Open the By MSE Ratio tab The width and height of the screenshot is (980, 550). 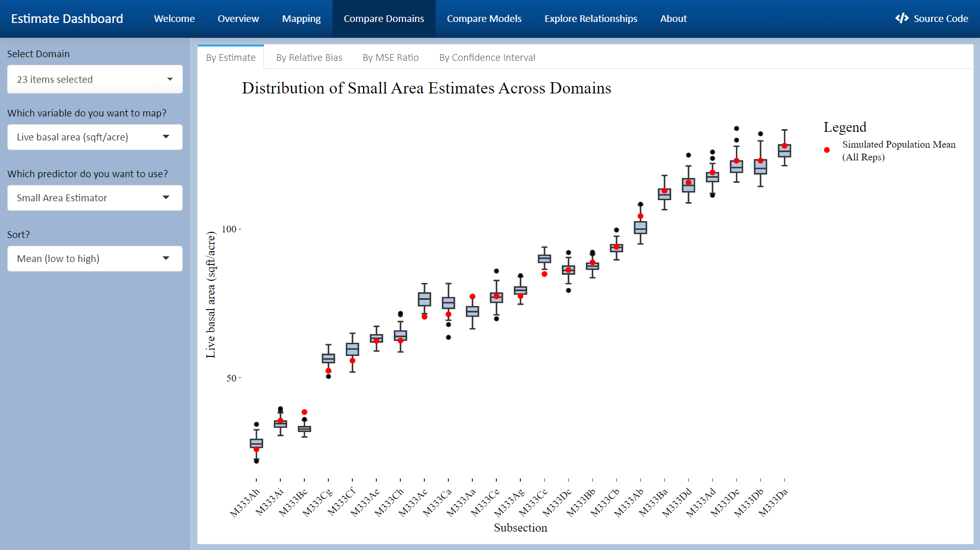tap(391, 57)
